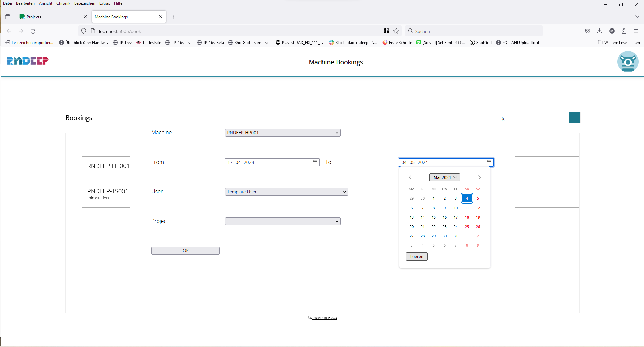The height and width of the screenshot is (347, 644).
Task: Open the Mai 2024 month selector
Action: coord(444,177)
